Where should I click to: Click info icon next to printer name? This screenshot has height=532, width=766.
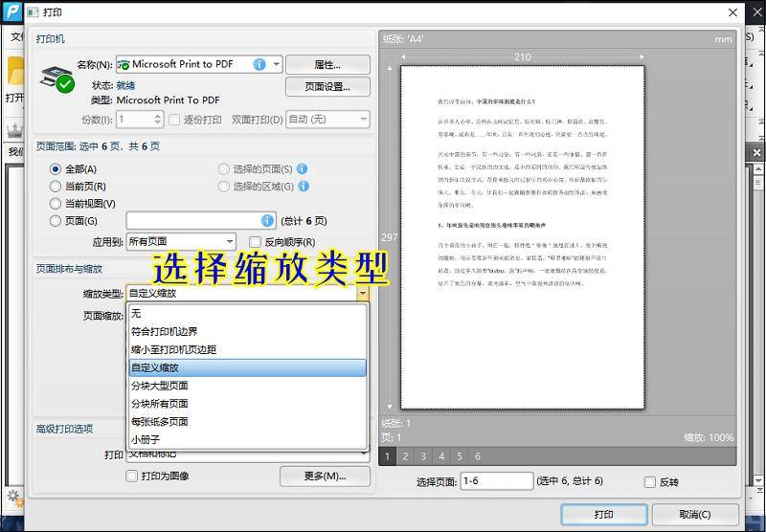pos(259,64)
